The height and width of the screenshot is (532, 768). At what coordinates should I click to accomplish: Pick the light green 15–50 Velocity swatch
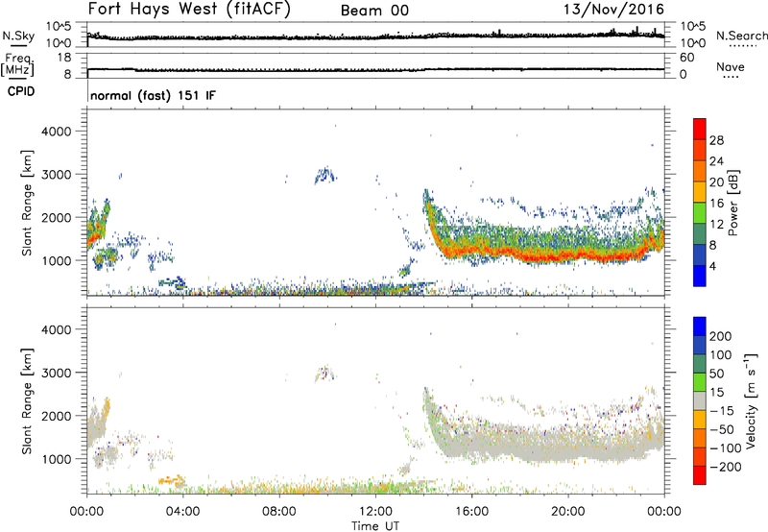pyautogui.click(x=700, y=382)
